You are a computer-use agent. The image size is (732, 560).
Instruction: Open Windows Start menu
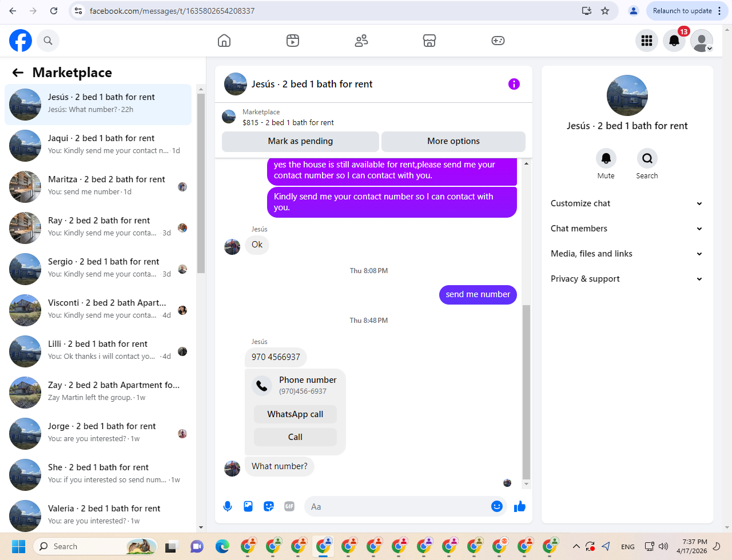click(19, 546)
